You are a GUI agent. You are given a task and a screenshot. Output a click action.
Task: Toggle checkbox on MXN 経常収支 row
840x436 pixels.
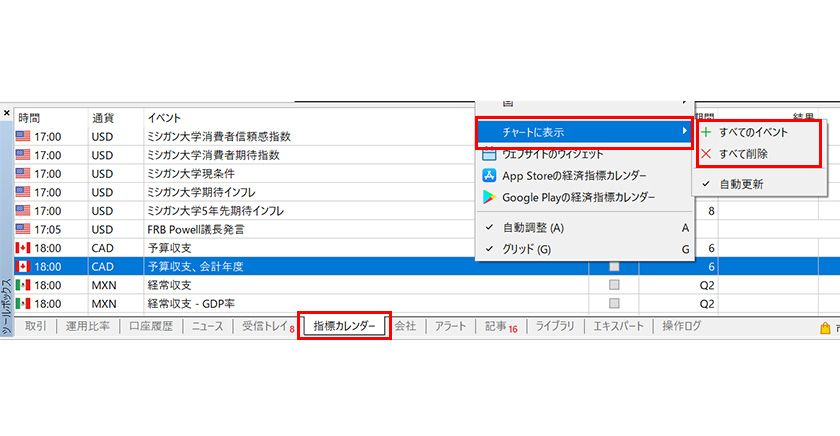(x=614, y=285)
